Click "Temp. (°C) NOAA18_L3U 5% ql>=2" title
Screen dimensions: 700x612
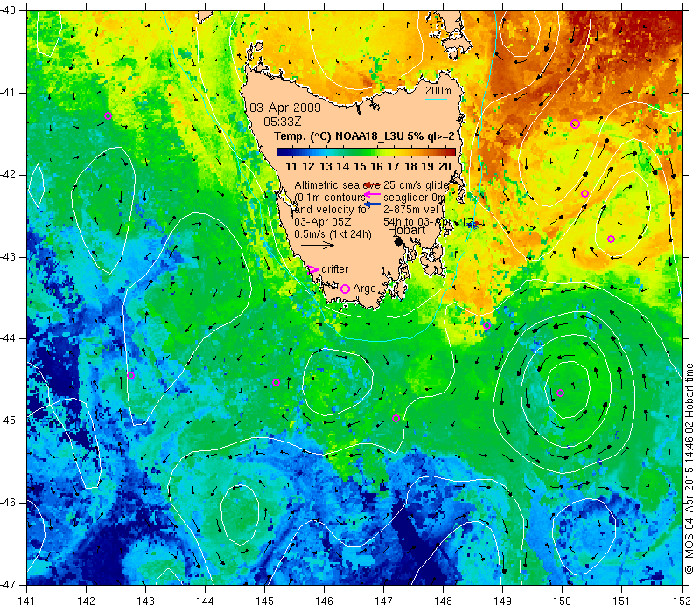(x=364, y=136)
